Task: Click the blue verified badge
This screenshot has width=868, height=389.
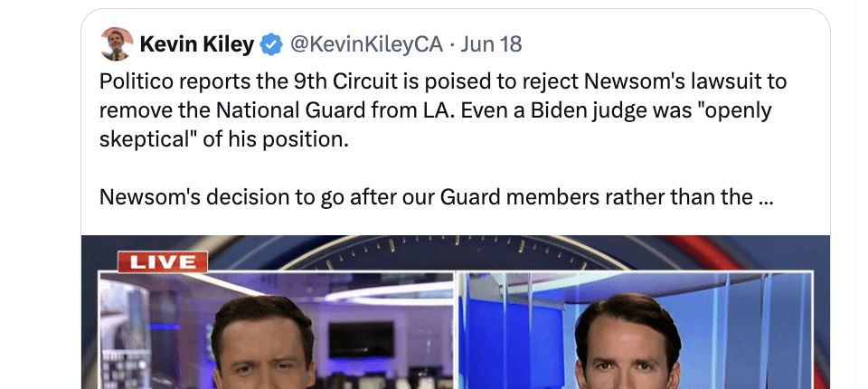Action: pyautogui.click(x=271, y=44)
